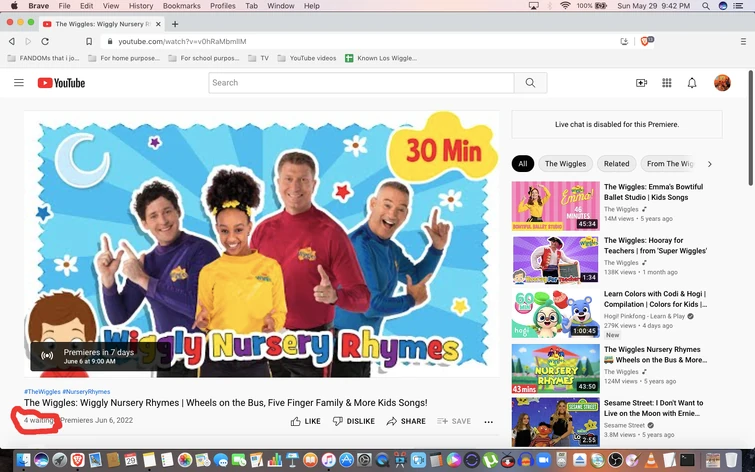Expand the YouTube videos bookmark folder

pyautogui.click(x=307, y=58)
